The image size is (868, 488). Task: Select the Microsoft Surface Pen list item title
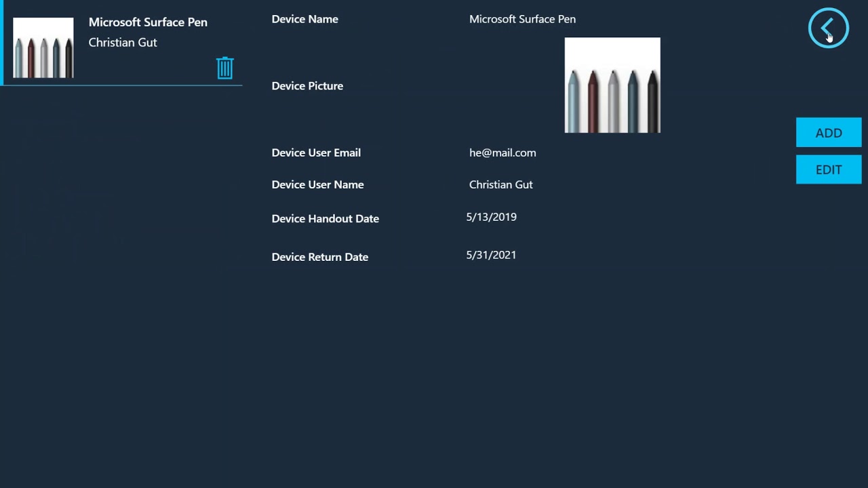148,22
